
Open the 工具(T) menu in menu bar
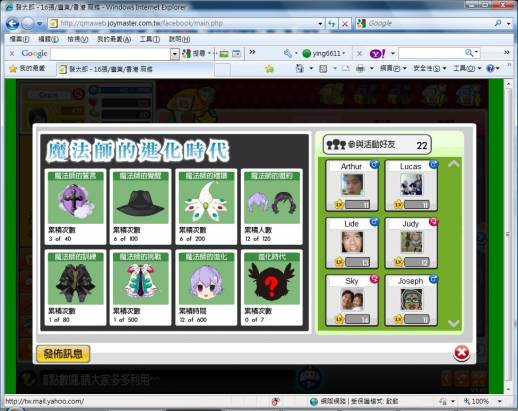tap(150, 39)
